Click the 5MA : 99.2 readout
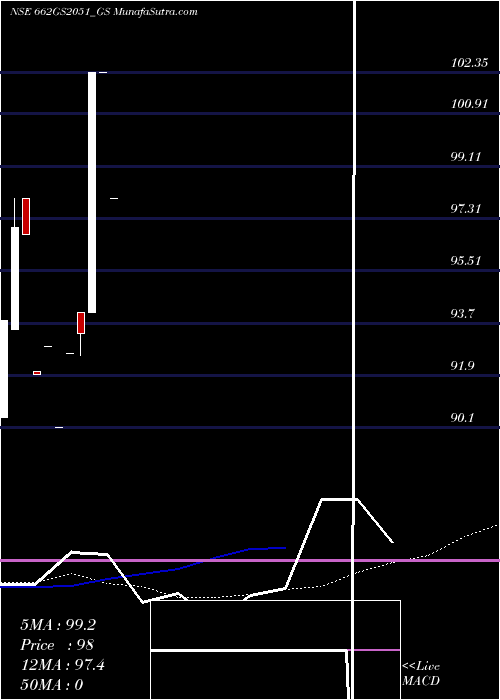The image size is (500, 700). click(58, 625)
